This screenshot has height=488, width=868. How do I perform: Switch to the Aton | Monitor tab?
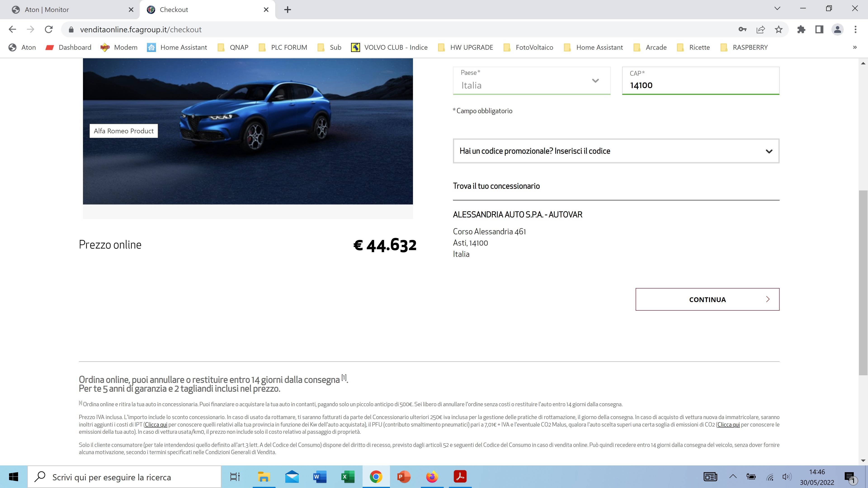pyautogui.click(x=69, y=9)
